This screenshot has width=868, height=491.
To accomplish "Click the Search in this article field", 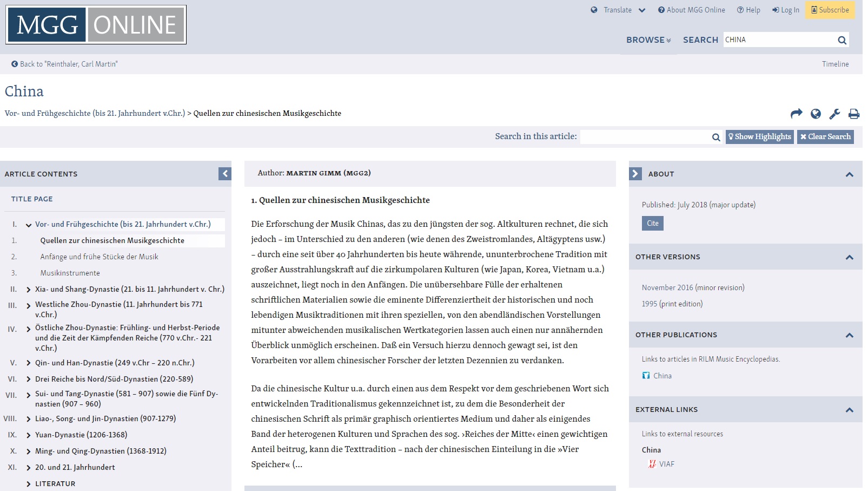I will 645,137.
